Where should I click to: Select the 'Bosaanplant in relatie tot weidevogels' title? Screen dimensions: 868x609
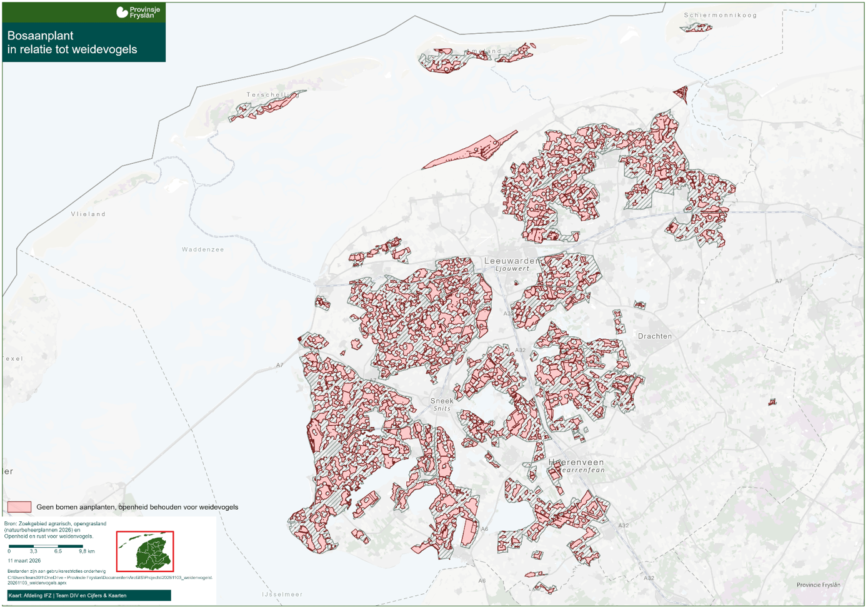pos(72,43)
